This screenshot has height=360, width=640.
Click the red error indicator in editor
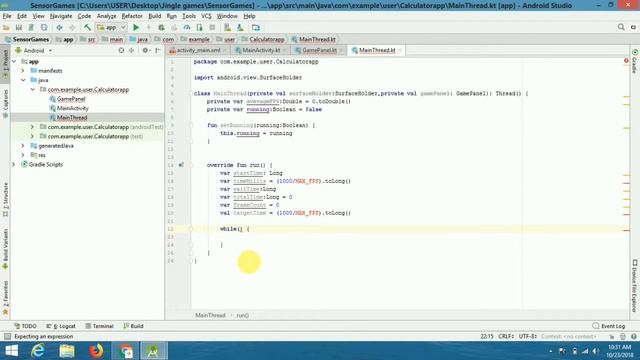pos(626,61)
